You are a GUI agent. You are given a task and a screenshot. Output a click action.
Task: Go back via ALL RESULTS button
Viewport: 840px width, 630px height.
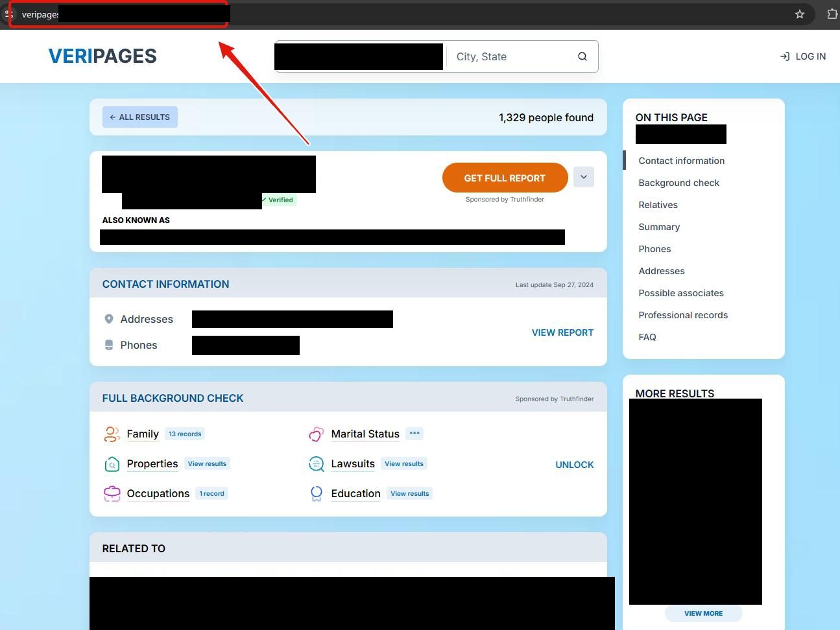pyautogui.click(x=140, y=117)
